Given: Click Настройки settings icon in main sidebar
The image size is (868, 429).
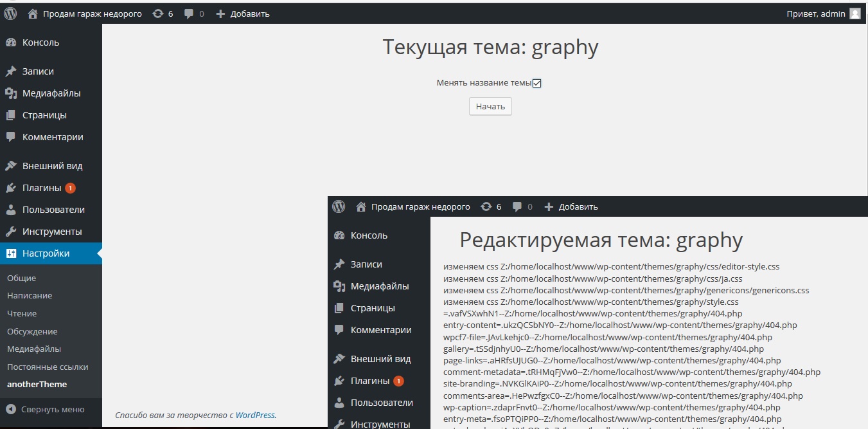Looking at the screenshot, I should (x=11, y=253).
